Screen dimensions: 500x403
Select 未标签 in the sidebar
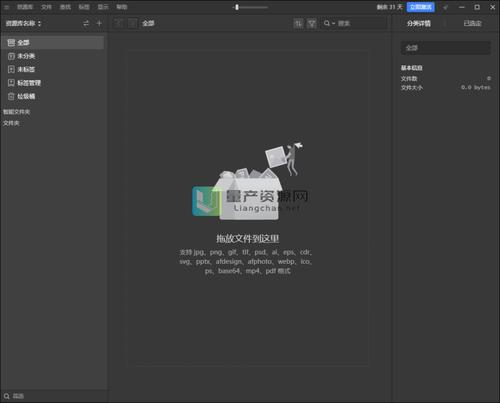[53, 69]
